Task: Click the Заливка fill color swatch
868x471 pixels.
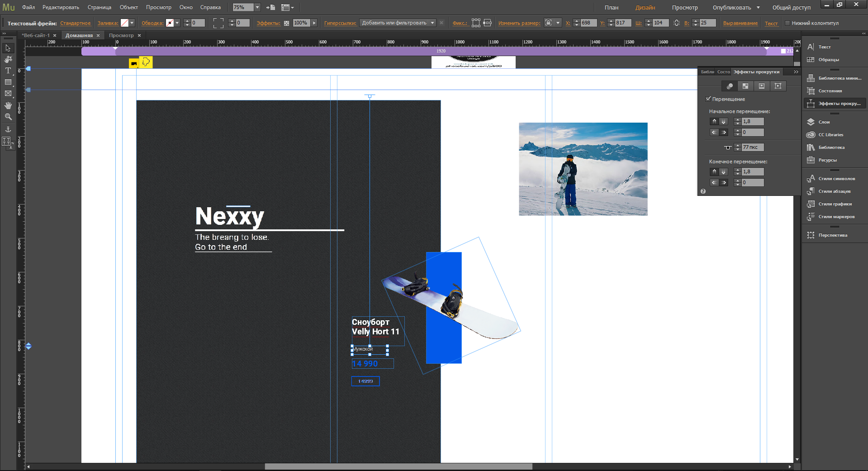Action: point(125,23)
